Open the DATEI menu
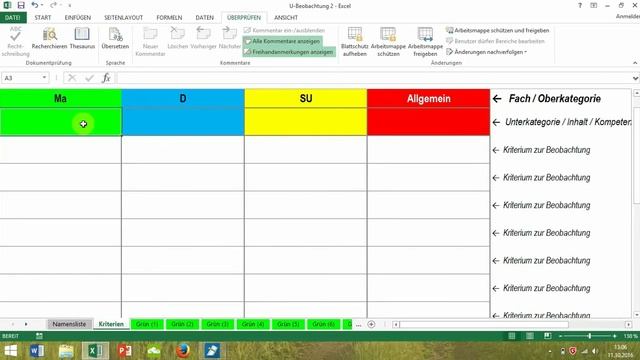 coord(13,18)
